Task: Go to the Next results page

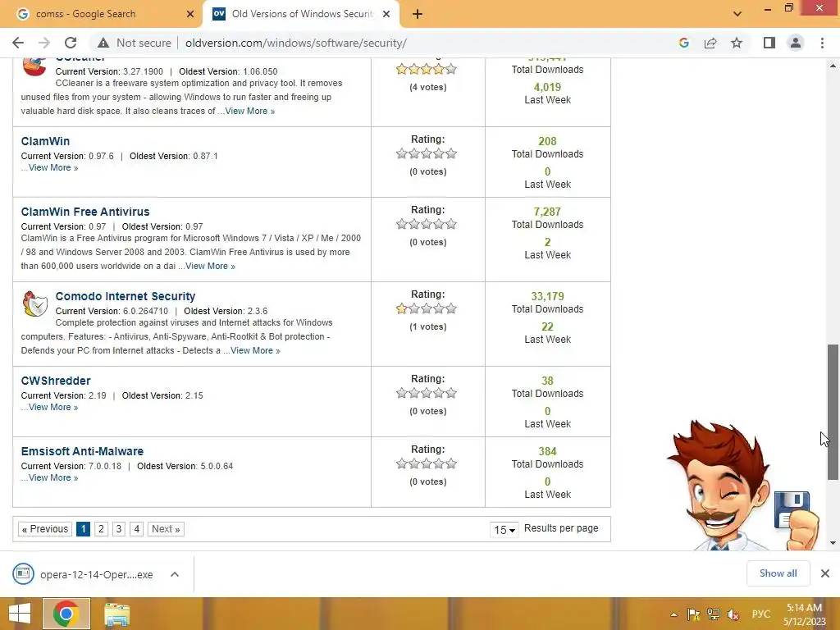Action: (x=166, y=529)
